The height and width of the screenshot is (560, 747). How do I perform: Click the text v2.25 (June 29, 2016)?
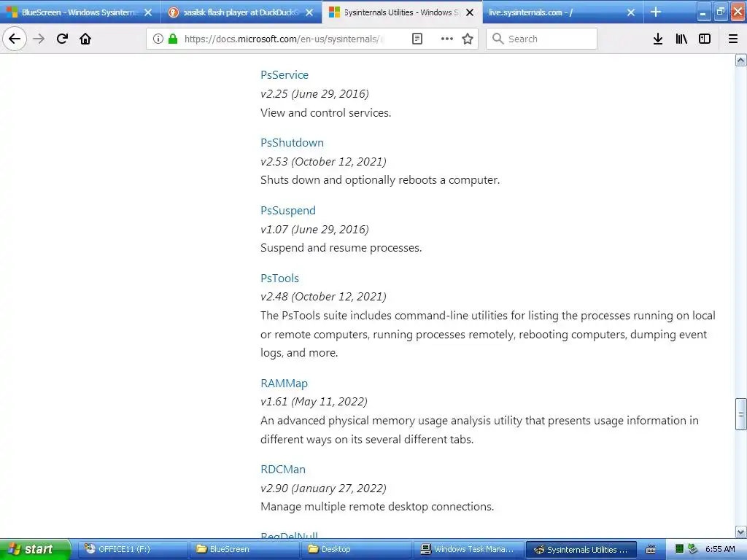314,94
